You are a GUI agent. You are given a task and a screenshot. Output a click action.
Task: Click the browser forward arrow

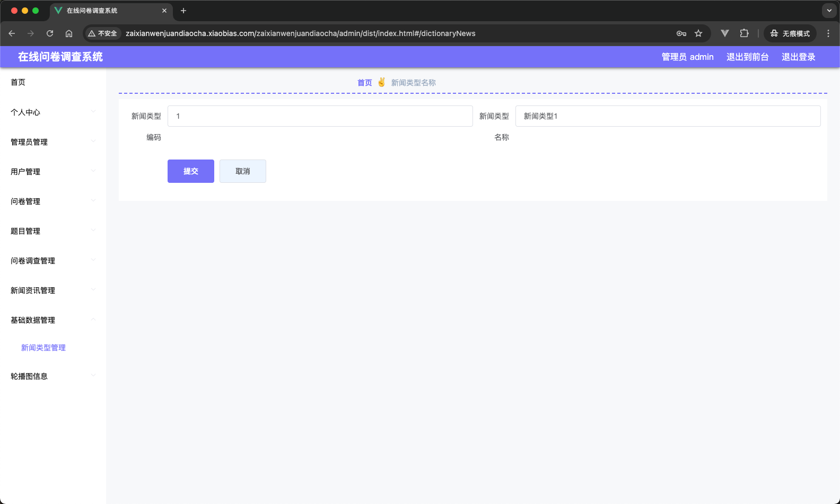point(31,33)
